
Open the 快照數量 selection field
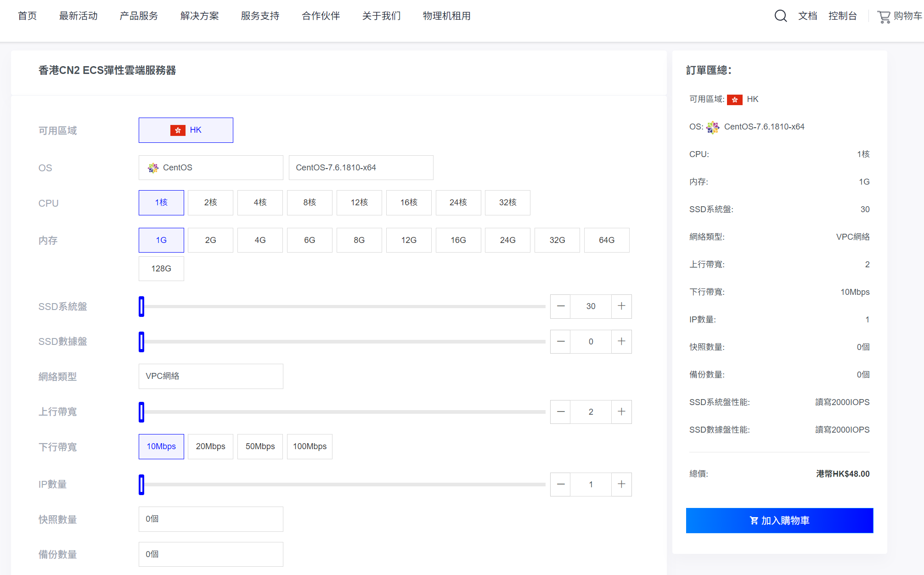211,519
